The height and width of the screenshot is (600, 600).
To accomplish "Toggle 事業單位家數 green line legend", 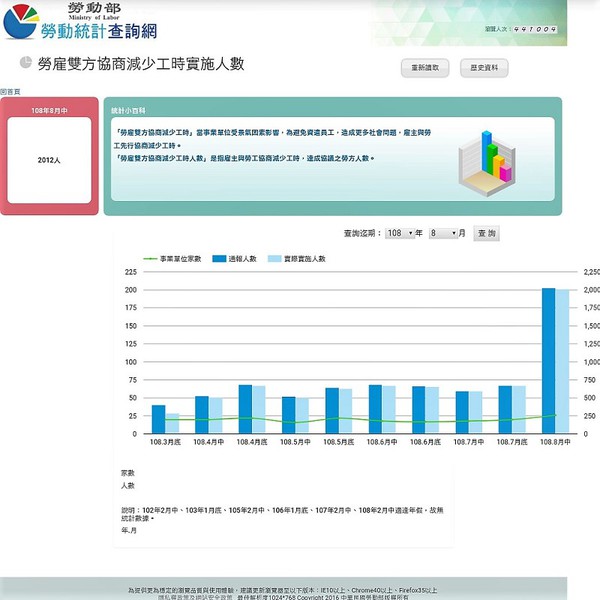I will coord(173,258).
